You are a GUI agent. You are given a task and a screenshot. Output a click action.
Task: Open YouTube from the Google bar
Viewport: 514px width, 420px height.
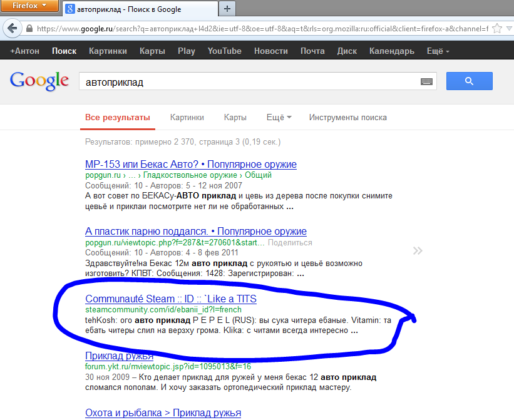coord(225,51)
